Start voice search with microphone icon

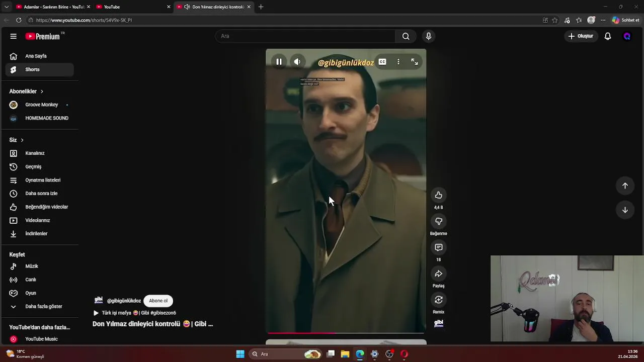point(429,36)
